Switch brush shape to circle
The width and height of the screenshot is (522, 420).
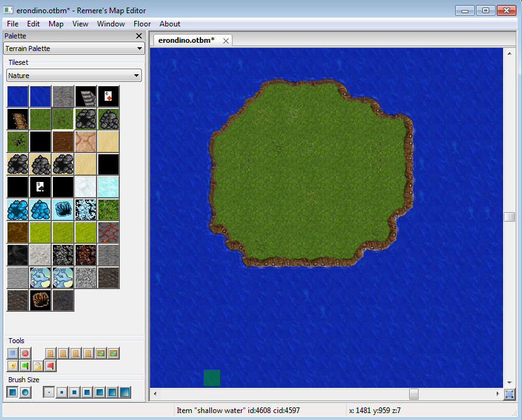(x=25, y=392)
